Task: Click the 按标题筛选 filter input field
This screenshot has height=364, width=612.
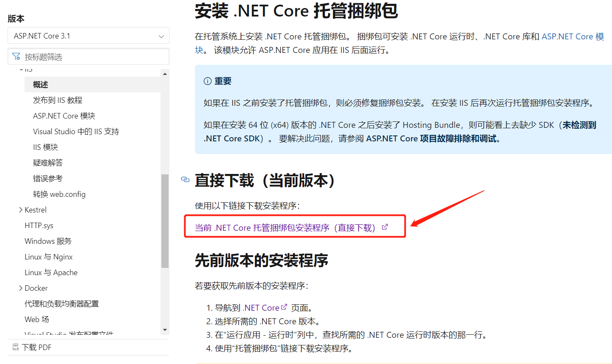Action: 85,56
